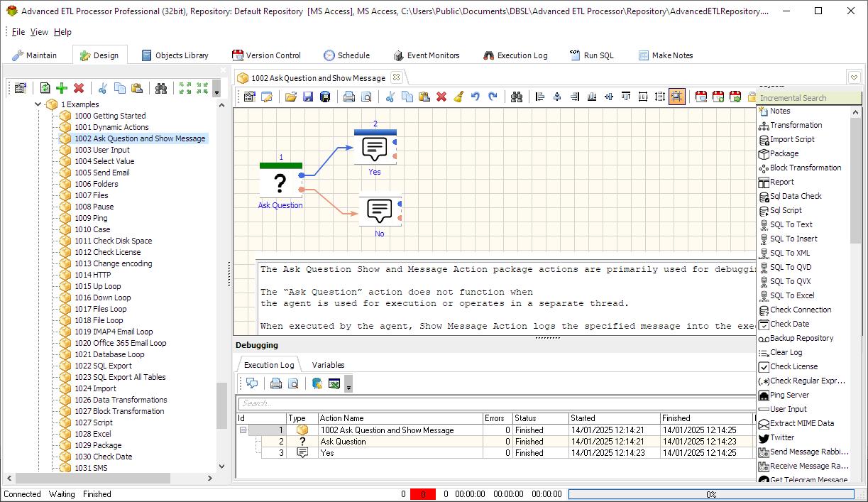This screenshot has width=868, height=502.
Task: Click the Incremental Search field in object palette
Action: [x=808, y=98]
